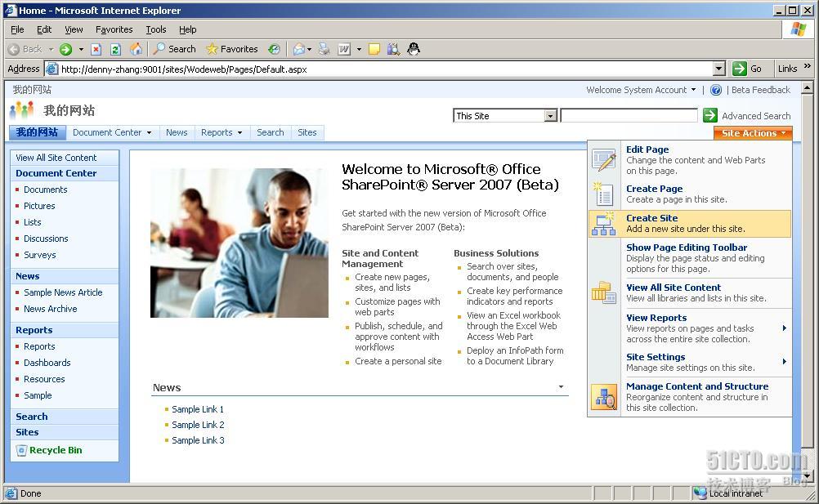819x504 pixels.
Task: Click the Create Page document icon
Action: (x=604, y=194)
